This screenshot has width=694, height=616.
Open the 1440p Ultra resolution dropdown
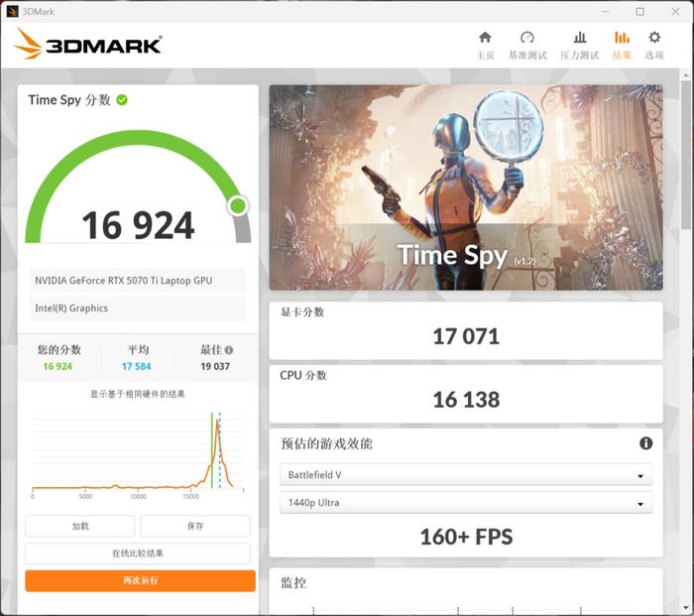click(x=466, y=503)
